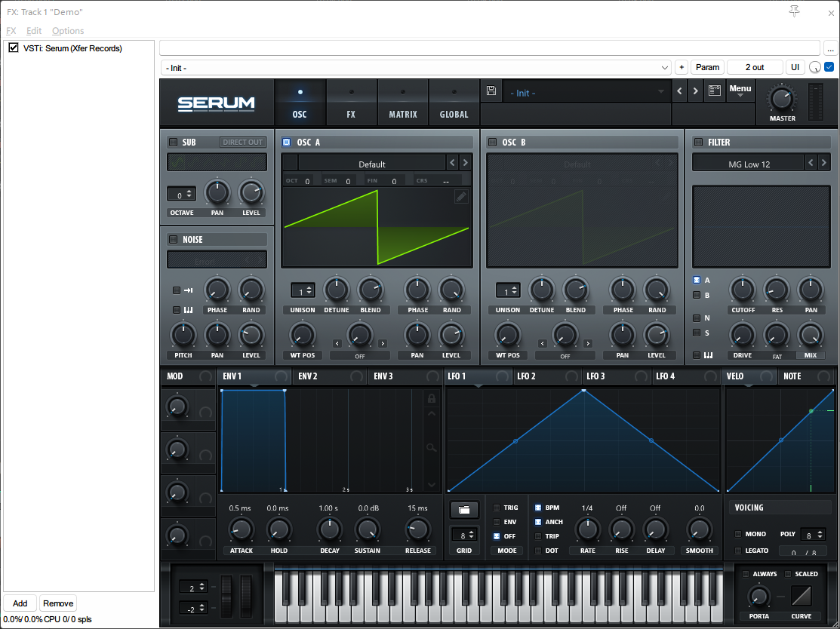Screen dimensions: 840x629
Task: Open the Options menu
Action: 68,30
